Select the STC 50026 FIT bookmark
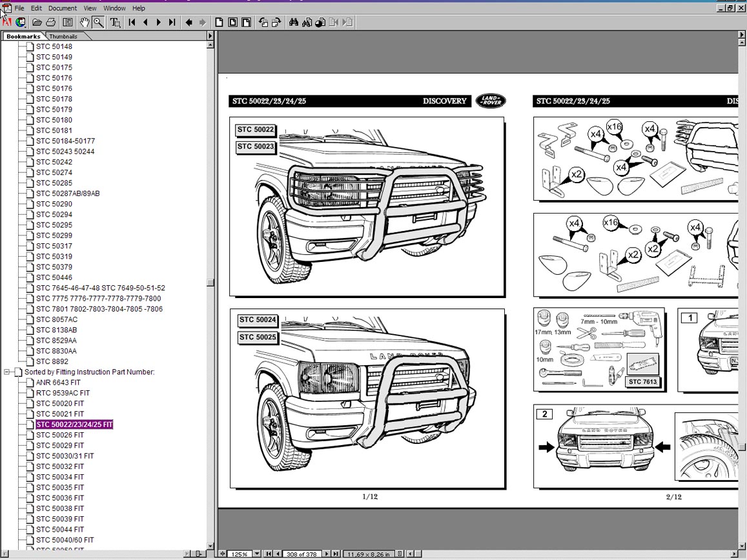This screenshot has width=747, height=560. click(x=59, y=435)
